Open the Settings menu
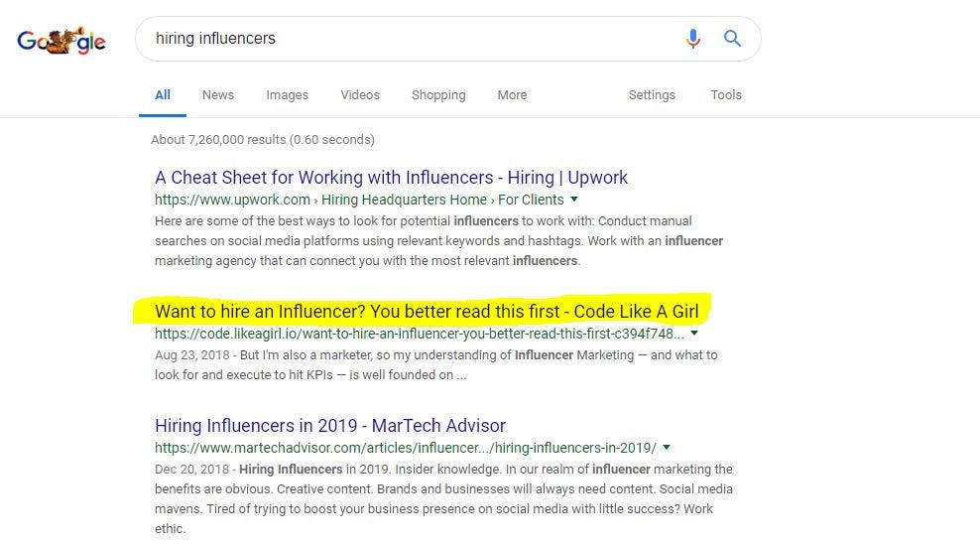Viewport: 980px width, 547px height. tap(652, 95)
